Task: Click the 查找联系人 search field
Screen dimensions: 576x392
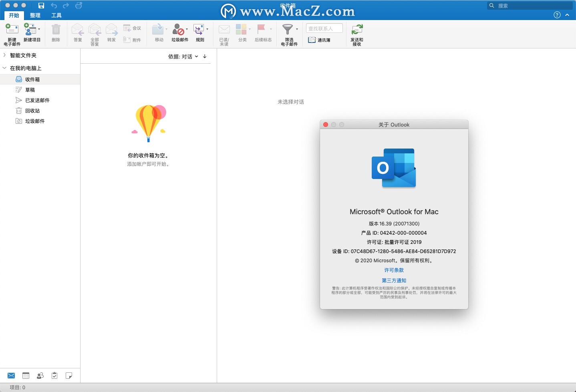Action: tap(324, 28)
